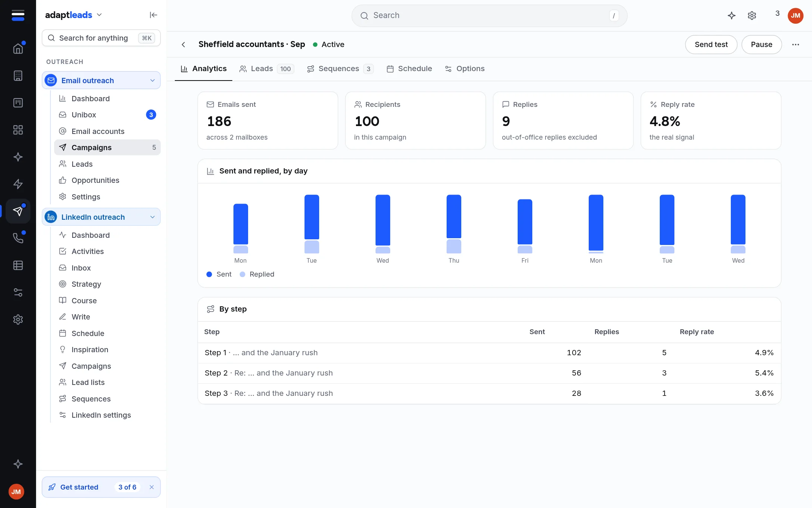
Task: Open LinkedIn outreach Dashboard
Action: pos(107,235)
